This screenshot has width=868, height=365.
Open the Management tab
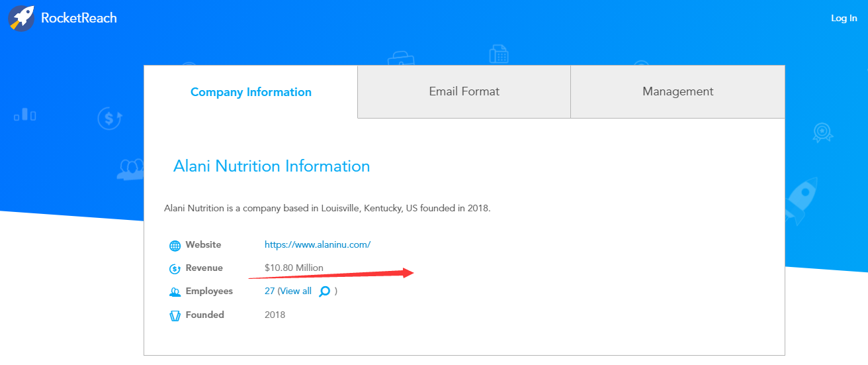coord(678,91)
